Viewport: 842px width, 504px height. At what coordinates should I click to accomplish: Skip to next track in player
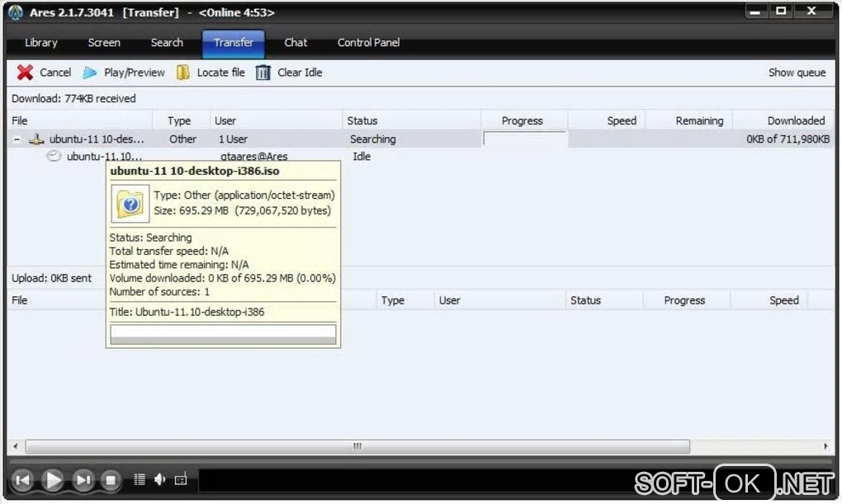coord(83,480)
